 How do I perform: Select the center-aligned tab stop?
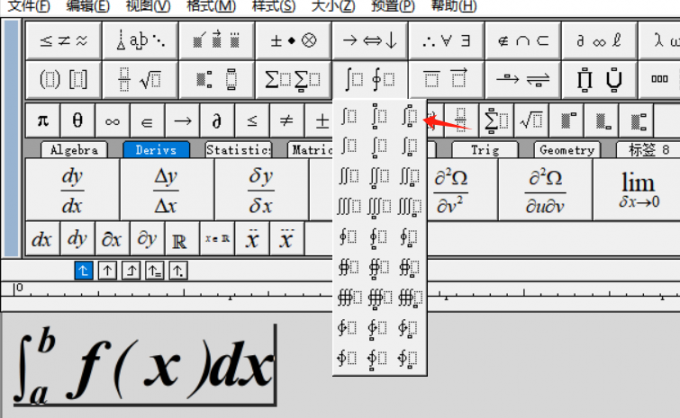[x=107, y=271]
